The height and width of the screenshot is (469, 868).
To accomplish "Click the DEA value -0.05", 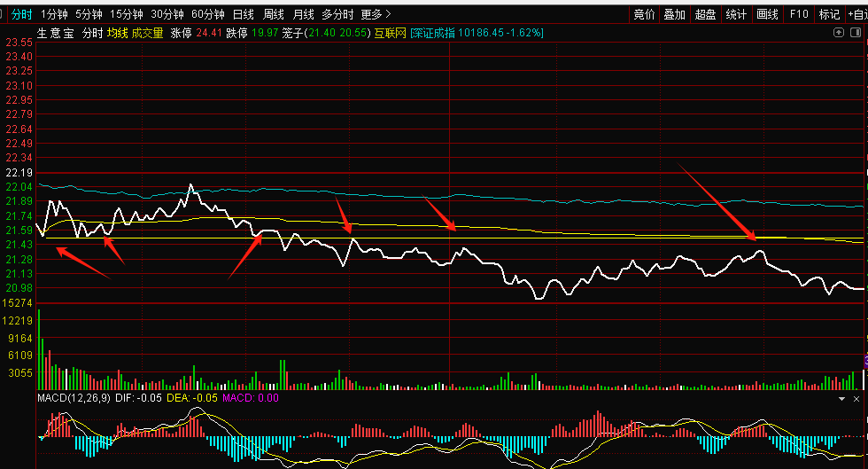I will point(205,398).
